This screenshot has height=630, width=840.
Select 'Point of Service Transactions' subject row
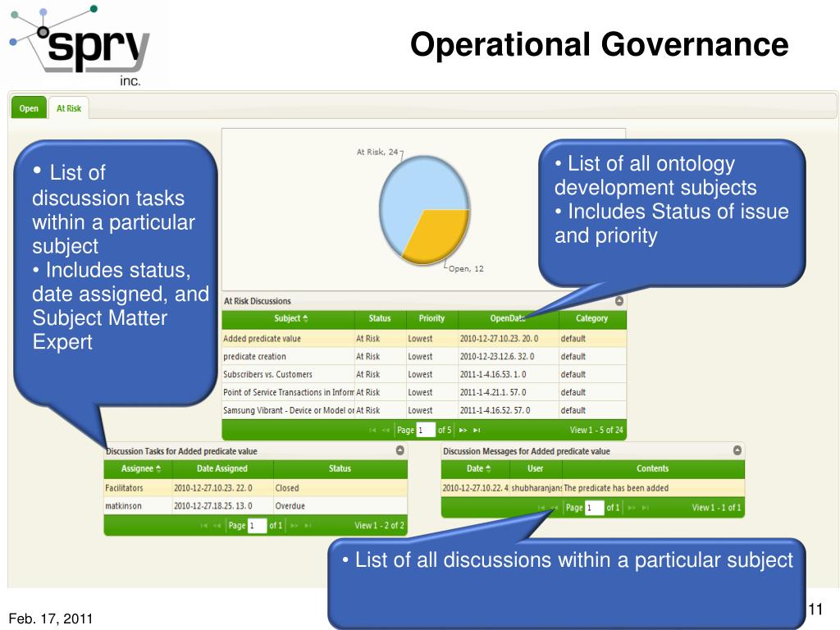tap(424, 393)
